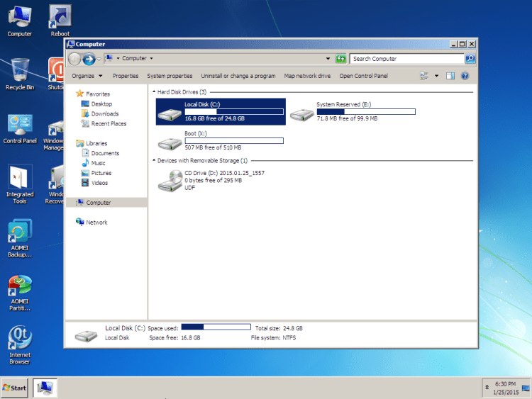Open the Recycle Bin desktop icon
Image resolution: width=532 pixels, height=399 pixels.
tap(20, 74)
